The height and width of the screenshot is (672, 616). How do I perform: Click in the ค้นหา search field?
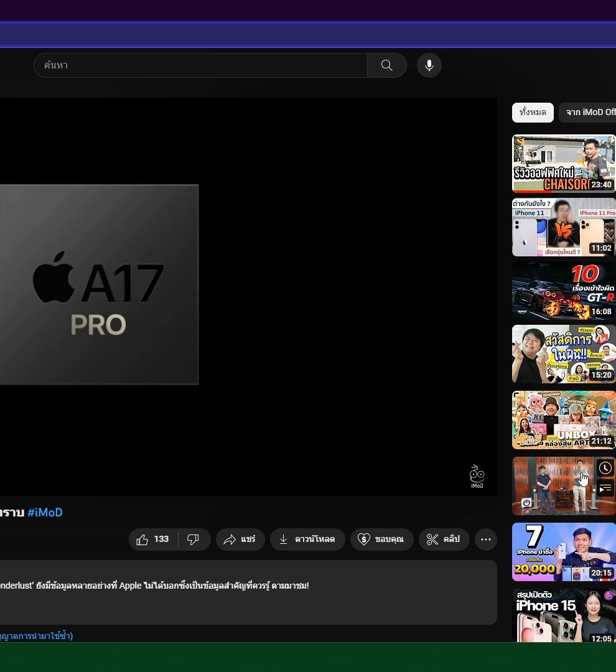[200, 65]
